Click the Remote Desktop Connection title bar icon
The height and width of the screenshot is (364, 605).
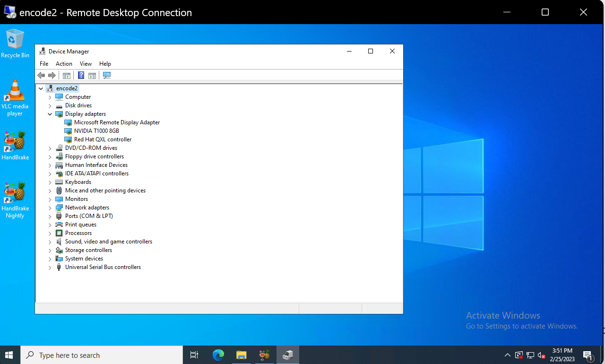point(10,12)
